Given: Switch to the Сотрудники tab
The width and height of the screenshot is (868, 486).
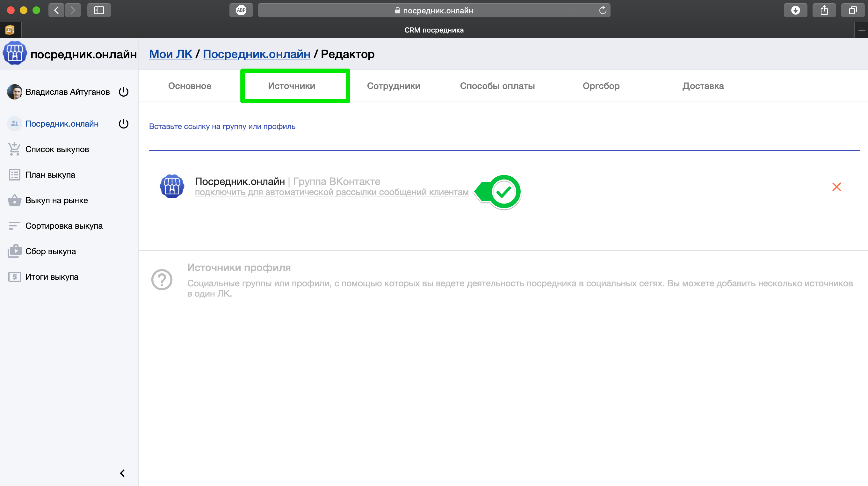Looking at the screenshot, I should [393, 86].
